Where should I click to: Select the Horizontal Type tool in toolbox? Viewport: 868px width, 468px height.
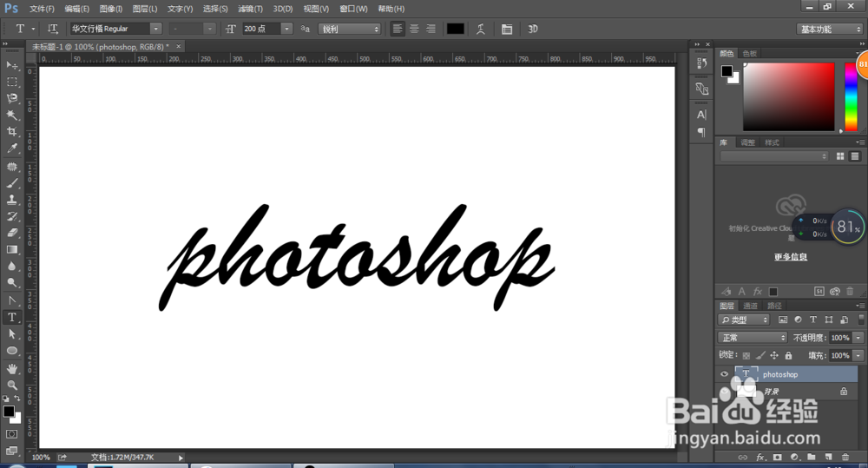coord(11,317)
